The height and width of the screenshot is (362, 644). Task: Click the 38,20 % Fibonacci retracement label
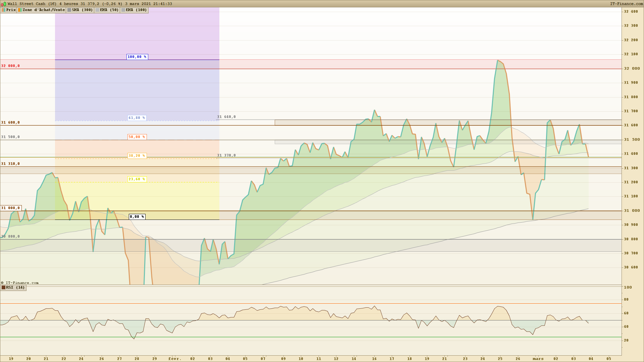[x=137, y=156]
